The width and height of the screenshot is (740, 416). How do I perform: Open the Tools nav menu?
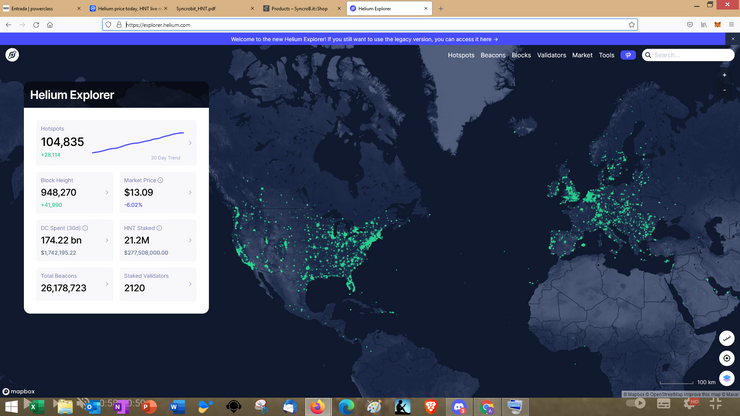point(606,55)
